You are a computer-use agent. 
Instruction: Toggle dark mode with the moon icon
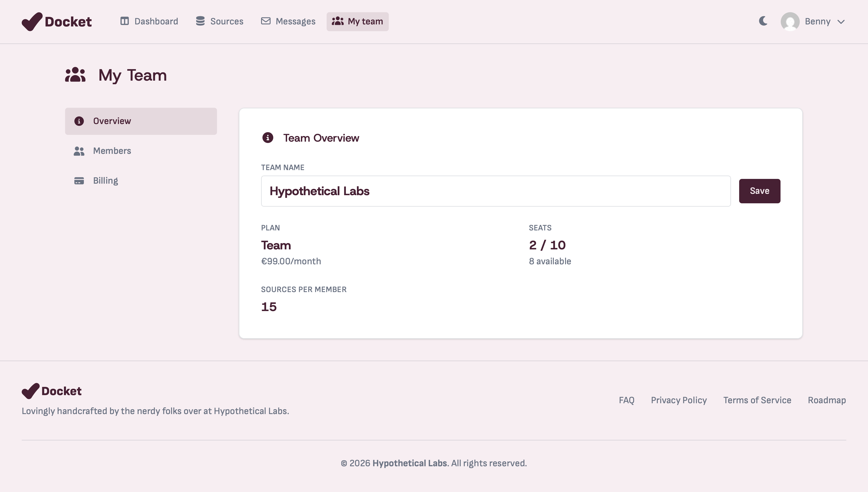(x=763, y=21)
